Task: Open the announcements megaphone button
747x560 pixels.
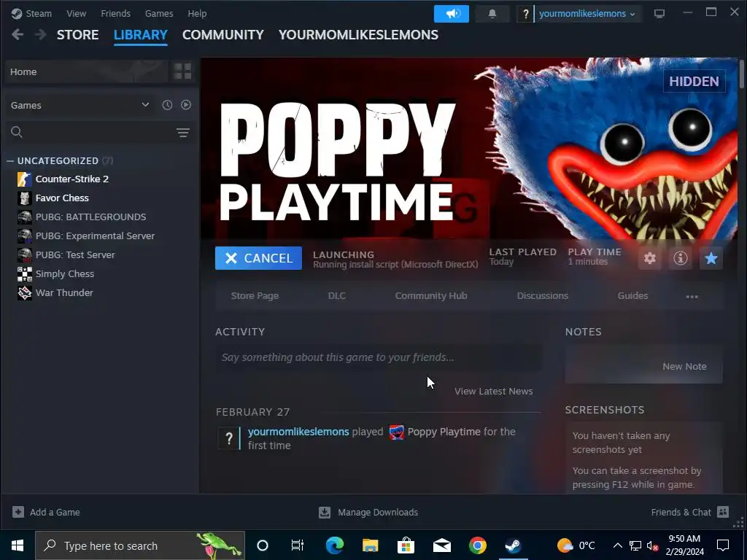Action: pyautogui.click(x=451, y=14)
